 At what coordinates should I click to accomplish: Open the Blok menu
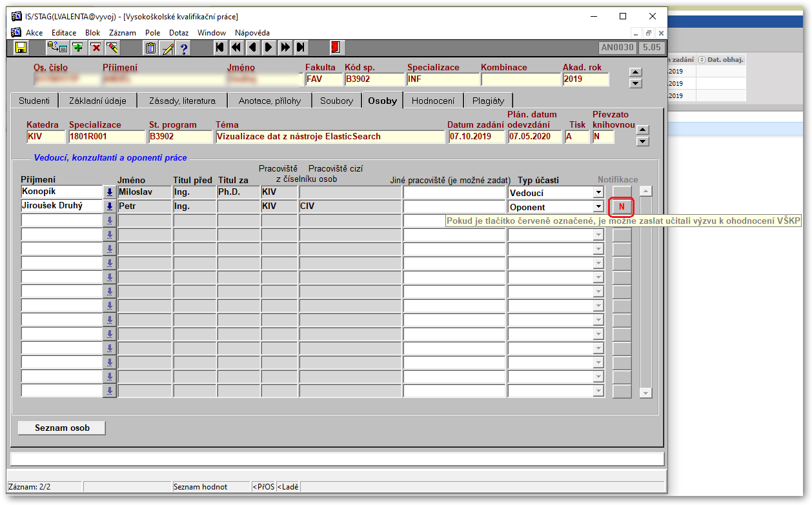coord(92,33)
